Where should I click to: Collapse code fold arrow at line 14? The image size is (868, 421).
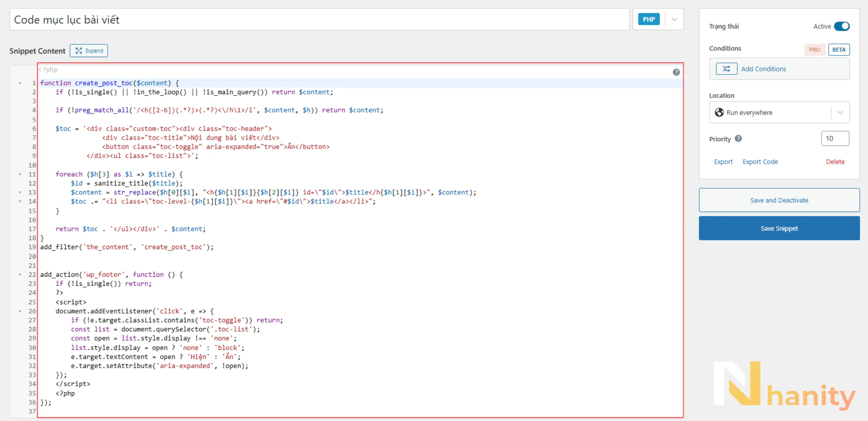pos(20,202)
